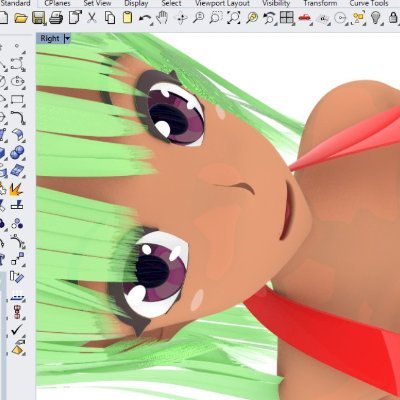The width and height of the screenshot is (400, 400).
Task: Hide objects using the light bulb icon
Action: pyautogui.click(x=375, y=17)
